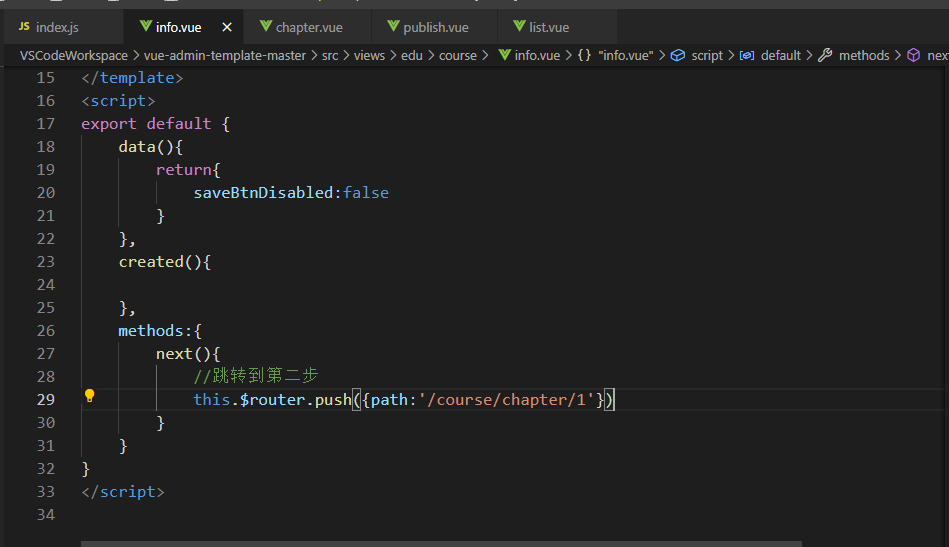Click the wrench icon before methods breadcrumb
Image resolution: width=949 pixels, height=547 pixels.
click(825, 55)
